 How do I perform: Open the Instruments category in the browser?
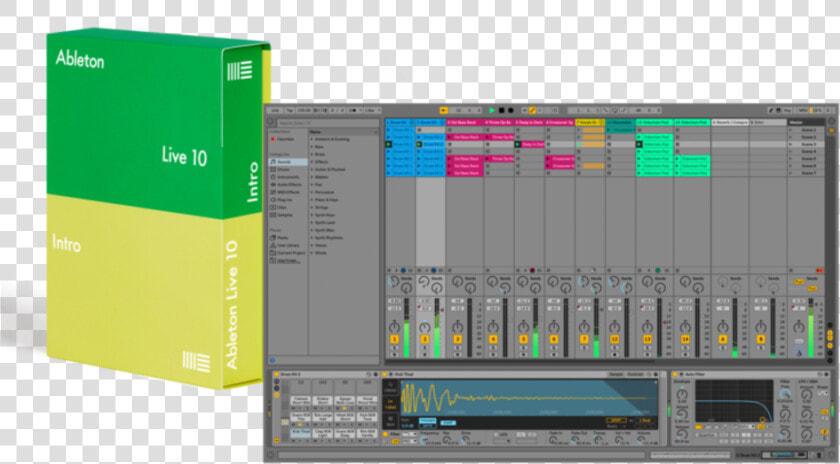point(286,177)
